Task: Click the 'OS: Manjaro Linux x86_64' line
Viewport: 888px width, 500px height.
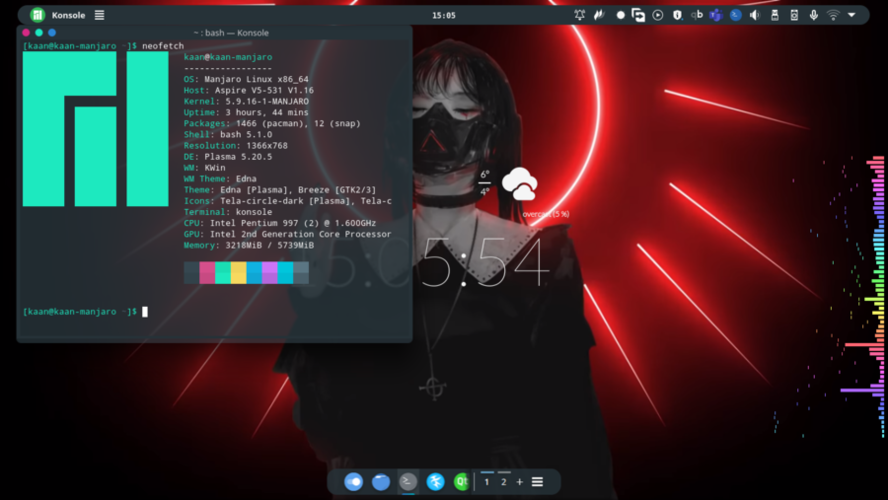Action: click(x=246, y=79)
